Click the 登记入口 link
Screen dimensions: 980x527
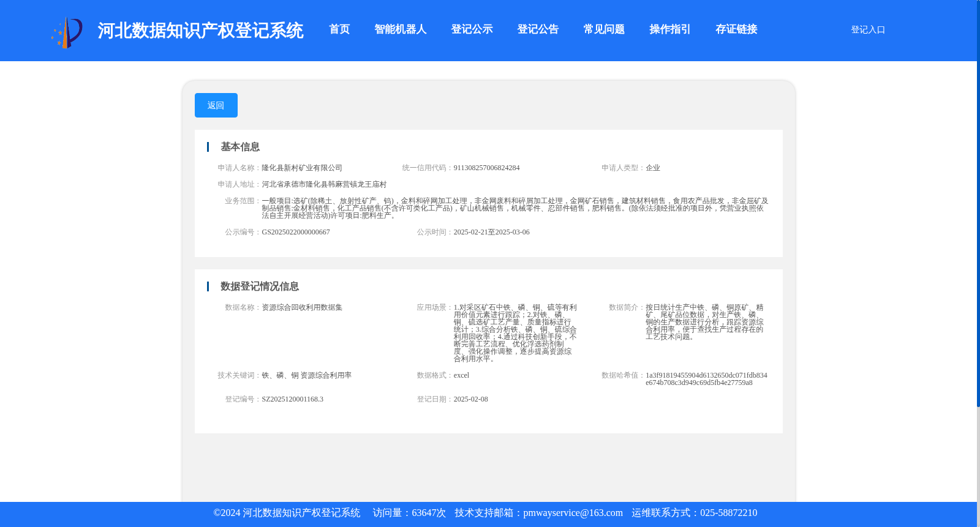[868, 29]
